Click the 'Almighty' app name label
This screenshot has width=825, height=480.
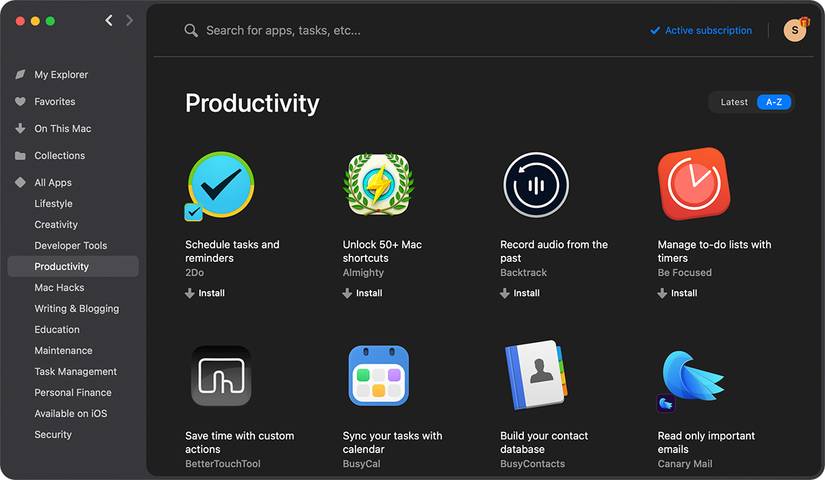363,273
